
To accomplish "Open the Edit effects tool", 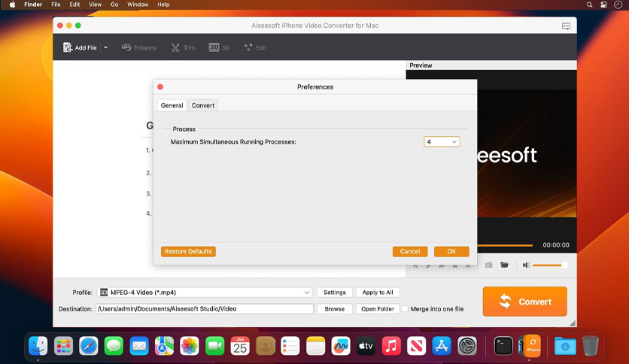I will point(255,47).
